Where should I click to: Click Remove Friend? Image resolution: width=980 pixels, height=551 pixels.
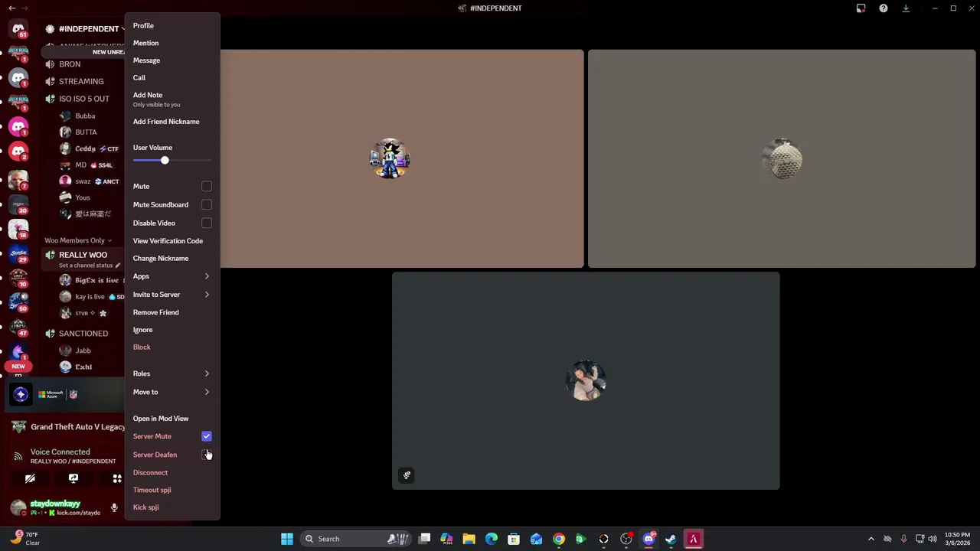172,312
